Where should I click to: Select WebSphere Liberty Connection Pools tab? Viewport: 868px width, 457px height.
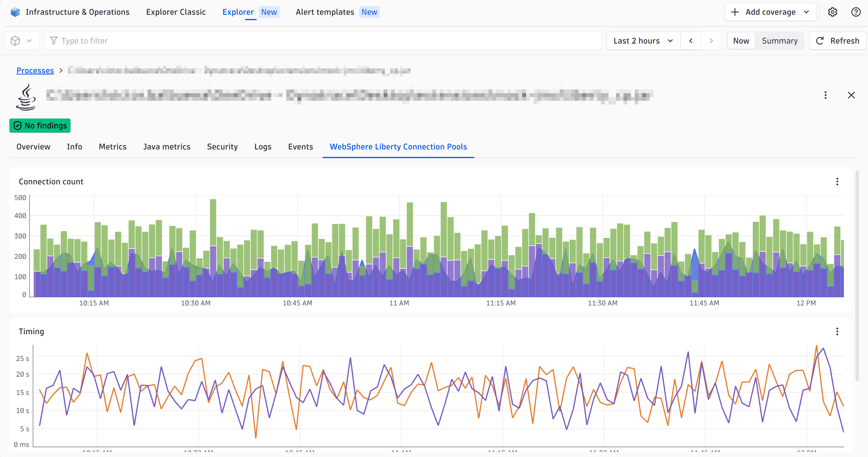pos(398,147)
